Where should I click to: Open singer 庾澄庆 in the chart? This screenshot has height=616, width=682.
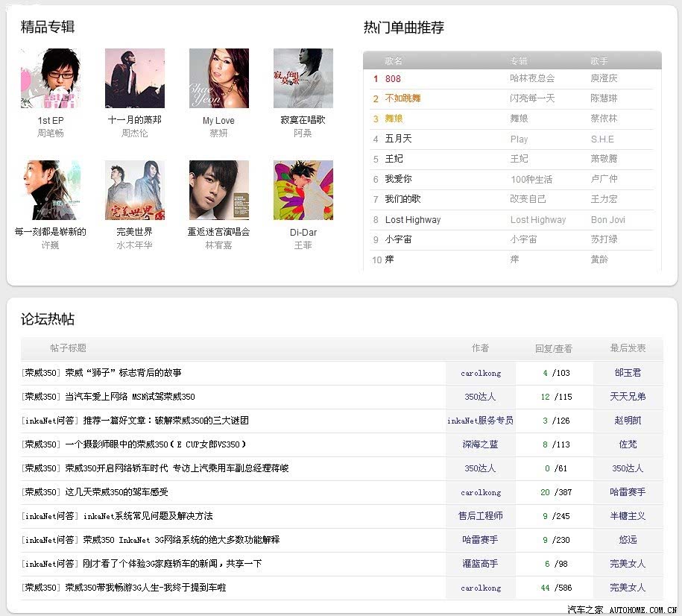pyautogui.click(x=604, y=78)
